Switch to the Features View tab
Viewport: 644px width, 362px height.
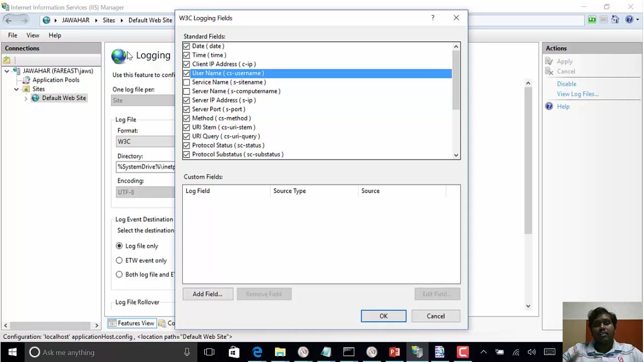132,323
